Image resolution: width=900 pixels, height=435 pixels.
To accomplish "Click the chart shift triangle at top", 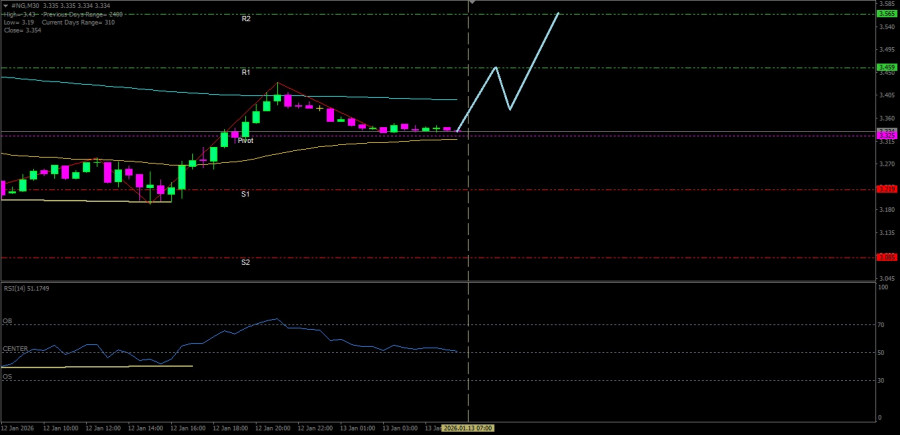I will pos(471,3).
